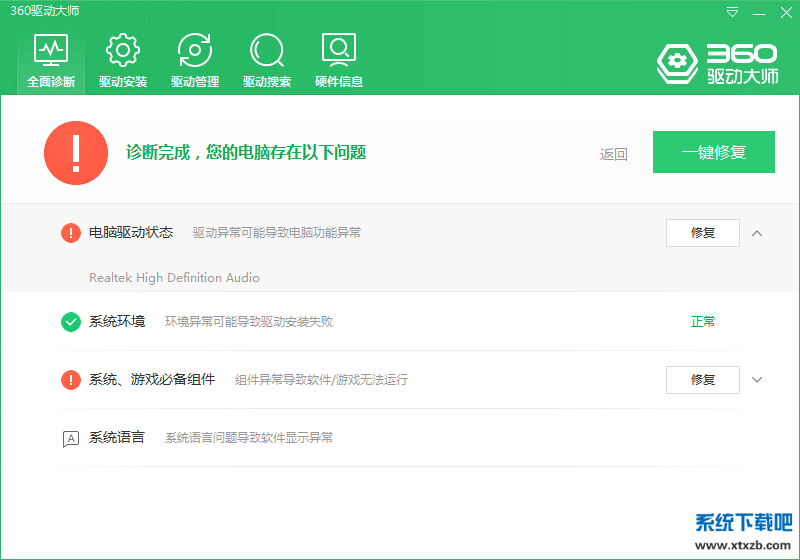800x560 pixels.
Task: View the 硬件信息 tab
Action: click(339, 61)
